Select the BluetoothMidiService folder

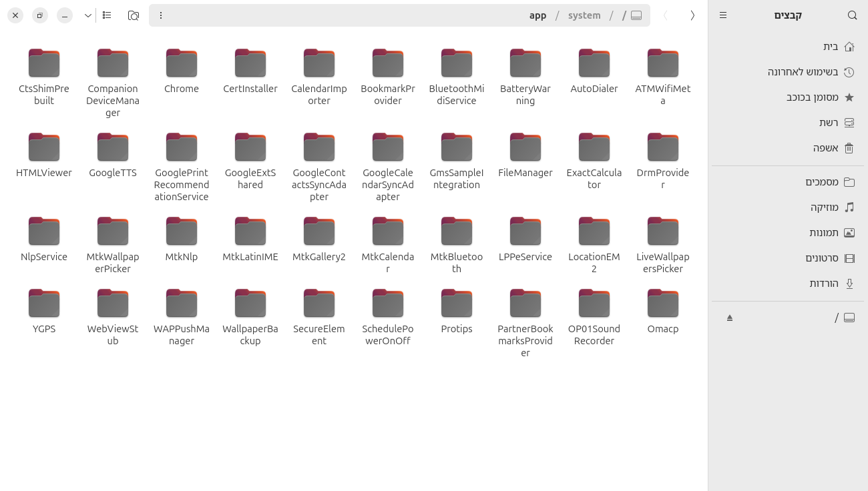[457, 77]
